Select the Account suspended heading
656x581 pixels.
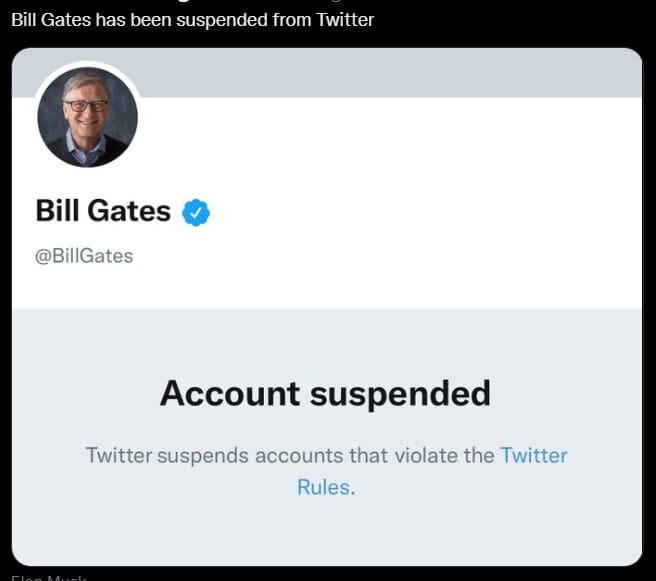click(x=325, y=393)
